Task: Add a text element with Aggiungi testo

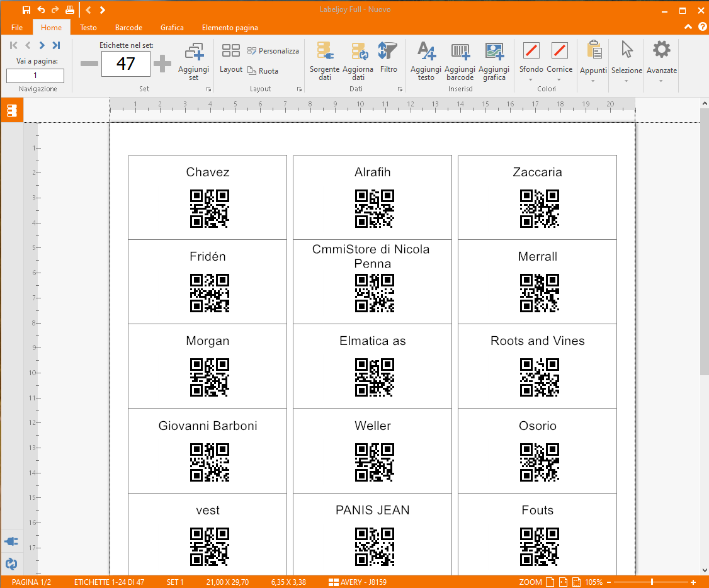Action: pyautogui.click(x=426, y=62)
